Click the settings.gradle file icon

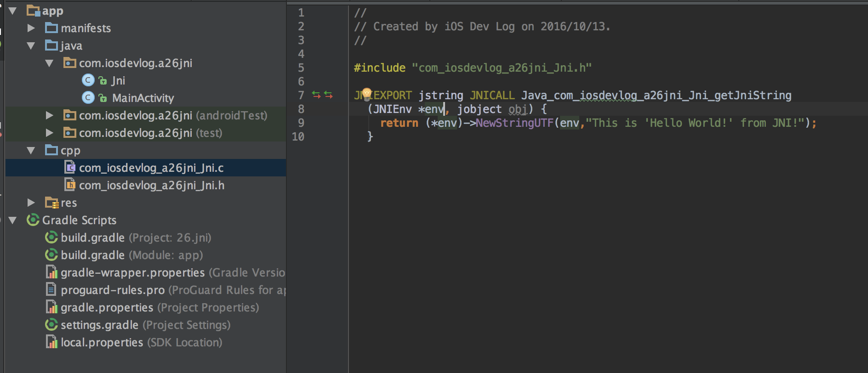(51, 325)
